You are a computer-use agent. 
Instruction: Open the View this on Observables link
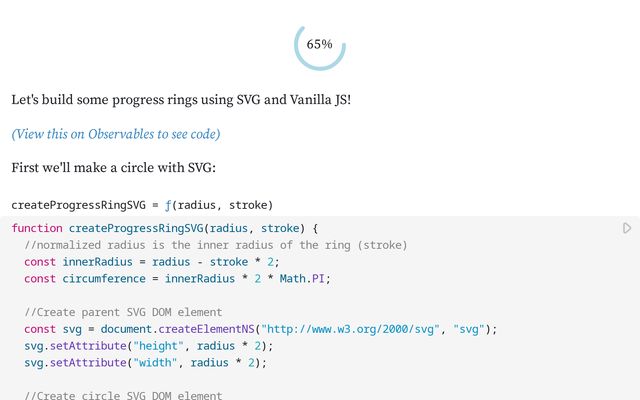point(116,134)
